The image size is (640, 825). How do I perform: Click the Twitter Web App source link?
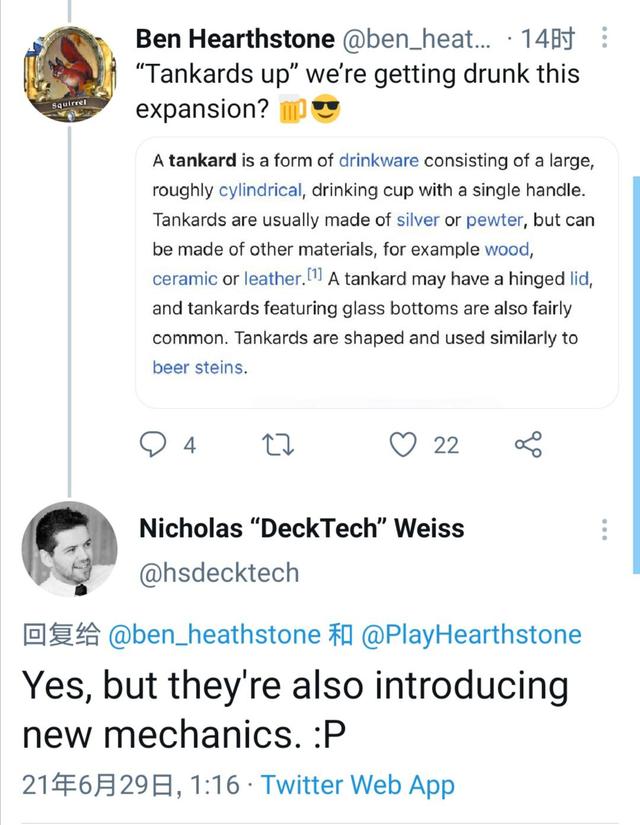click(358, 785)
